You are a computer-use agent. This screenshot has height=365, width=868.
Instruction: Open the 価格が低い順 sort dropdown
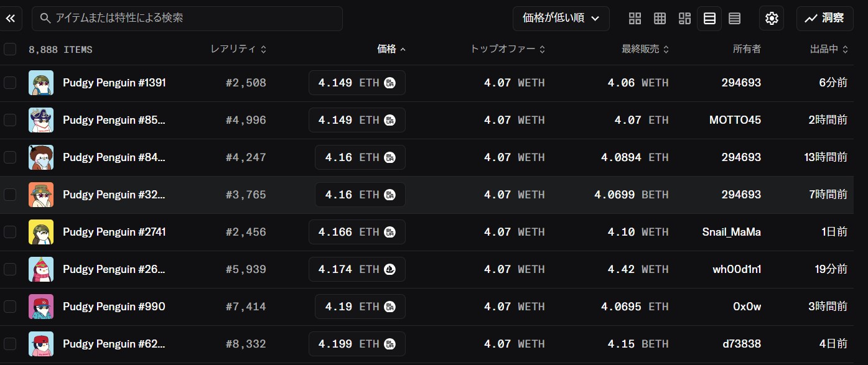click(x=561, y=18)
